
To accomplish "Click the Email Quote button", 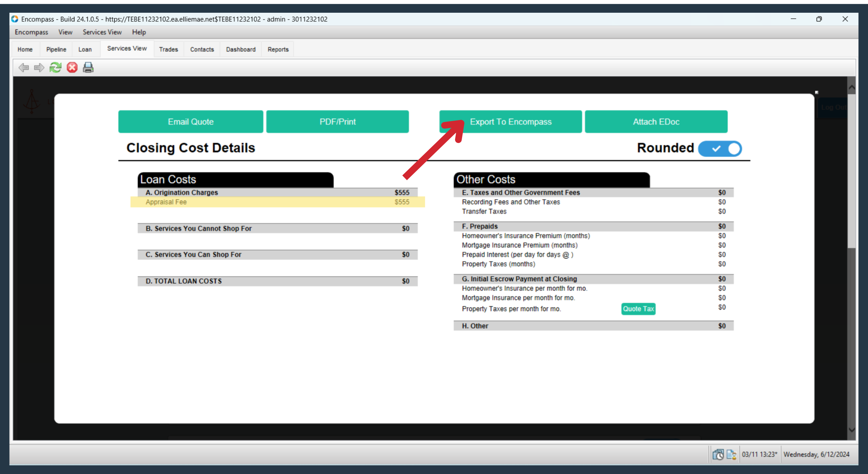I will point(191,122).
